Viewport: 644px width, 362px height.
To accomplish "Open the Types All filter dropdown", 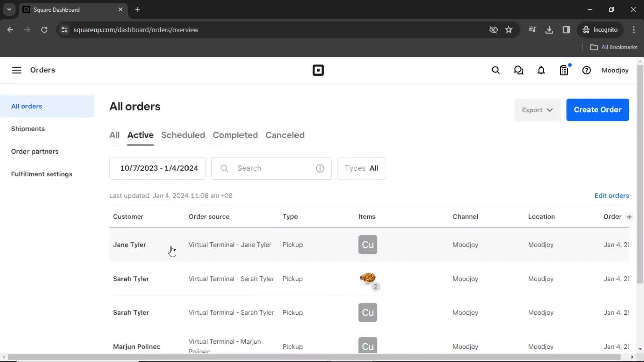I will tap(362, 168).
